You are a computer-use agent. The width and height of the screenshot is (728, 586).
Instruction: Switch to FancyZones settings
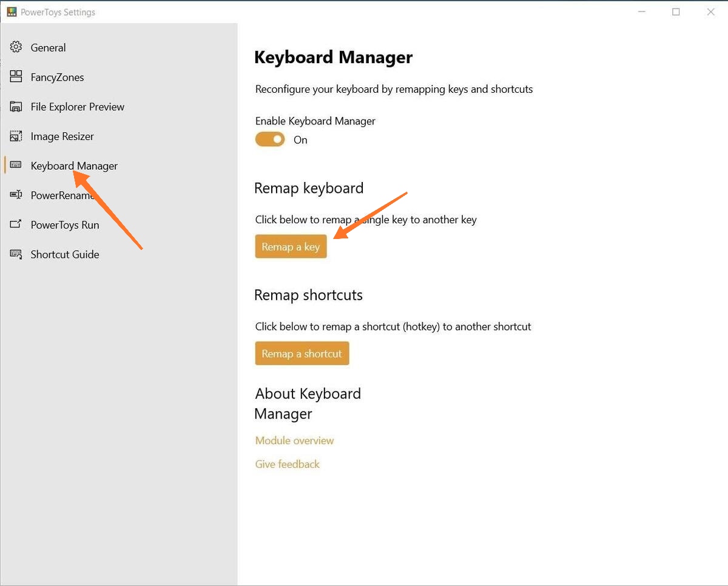57,77
